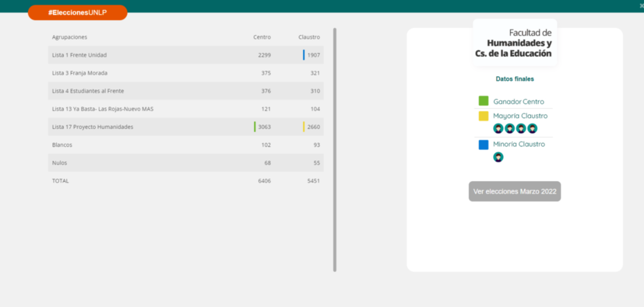Click the second Mayoría Claustro representative avatar
The width and height of the screenshot is (644, 307).
pos(510,128)
